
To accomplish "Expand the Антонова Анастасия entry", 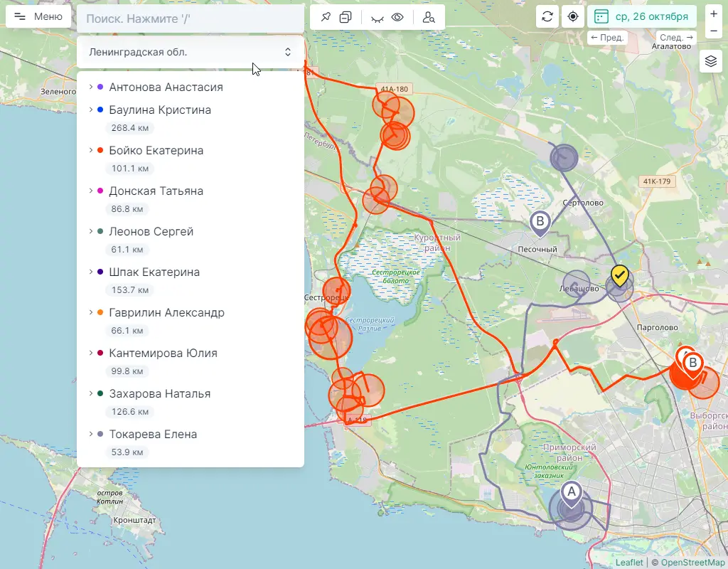I will [x=91, y=87].
